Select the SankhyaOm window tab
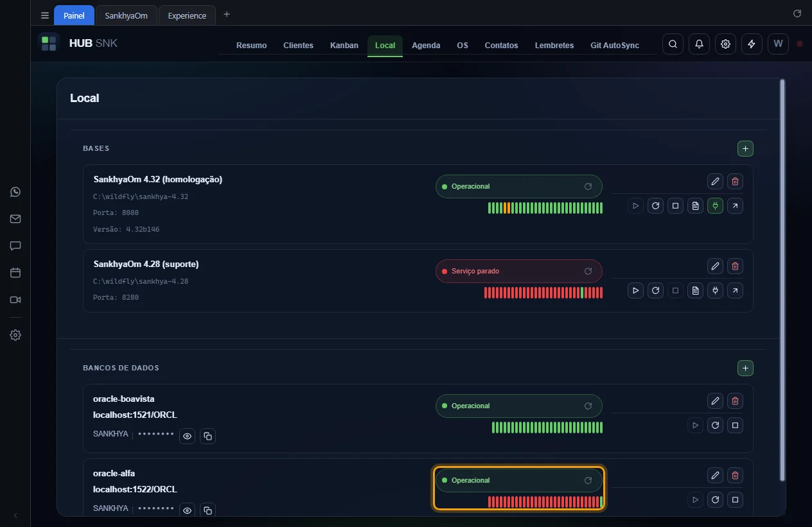The image size is (812, 527). coord(126,15)
